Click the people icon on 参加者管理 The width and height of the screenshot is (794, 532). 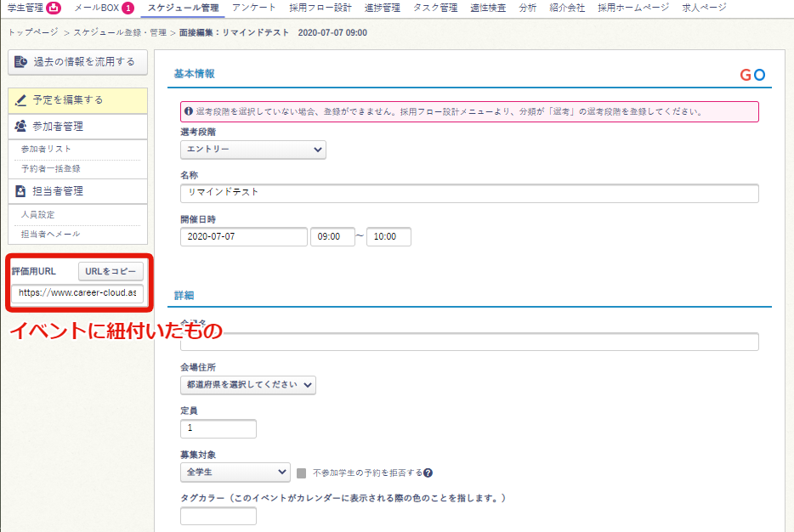click(x=21, y=126)
